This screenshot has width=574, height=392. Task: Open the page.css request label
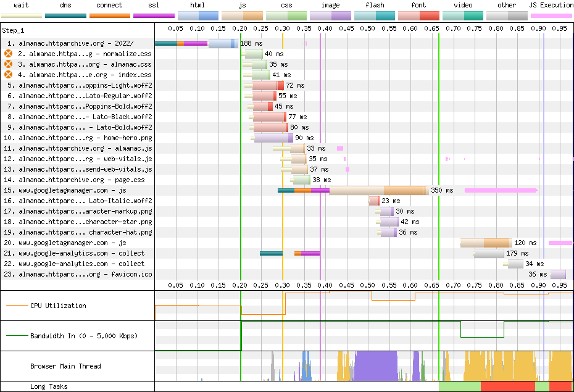tap(74, 180)
